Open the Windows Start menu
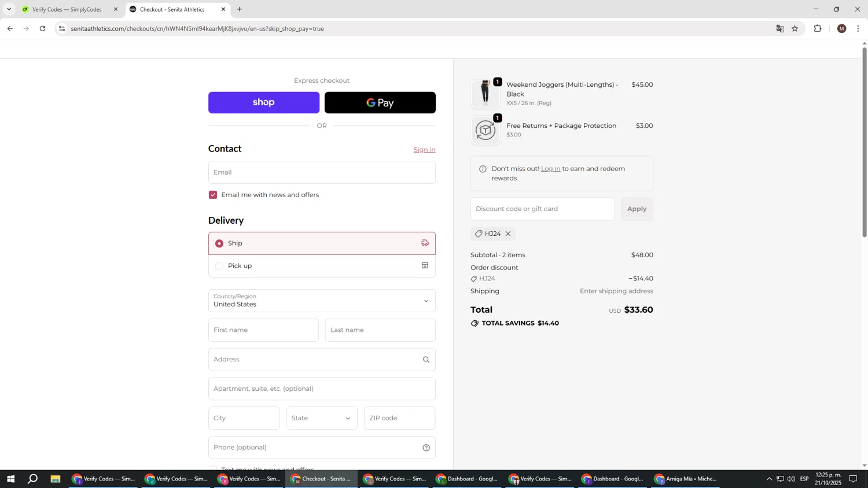 pos(10,479)
